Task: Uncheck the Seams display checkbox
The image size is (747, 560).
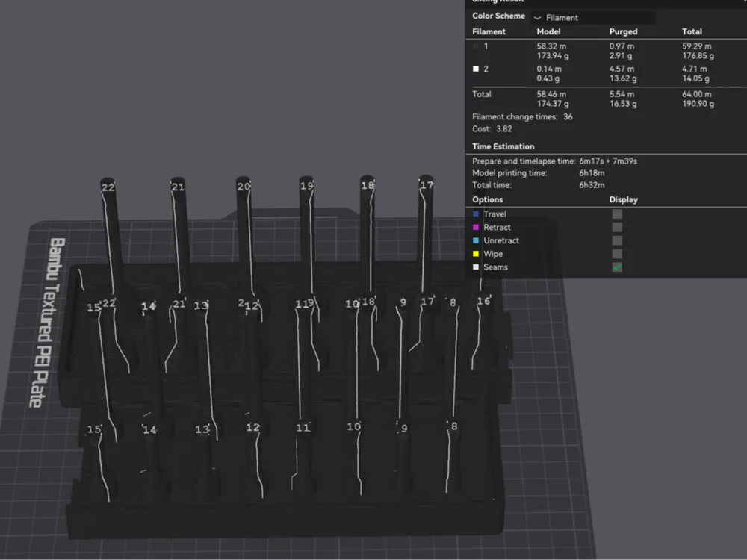Action: [x=617, y=267]
